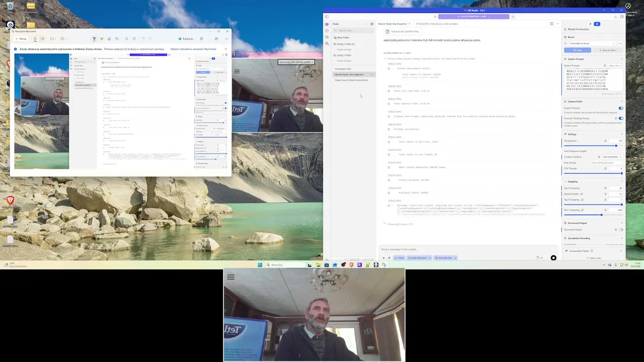Switch to README lmstudio/js-code-sandbox tab
This screenshot has width=644, height=362.
(x=437, y=24)
